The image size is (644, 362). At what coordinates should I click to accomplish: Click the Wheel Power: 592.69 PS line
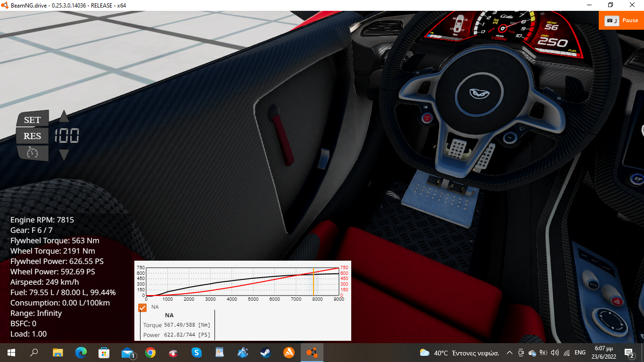click(53, 271)
